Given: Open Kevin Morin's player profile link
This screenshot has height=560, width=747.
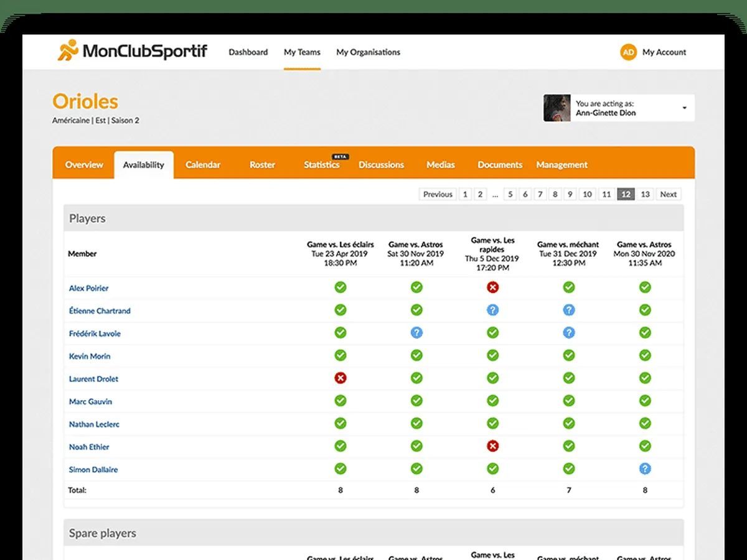Looking at the screenshot, I should 90,356.
